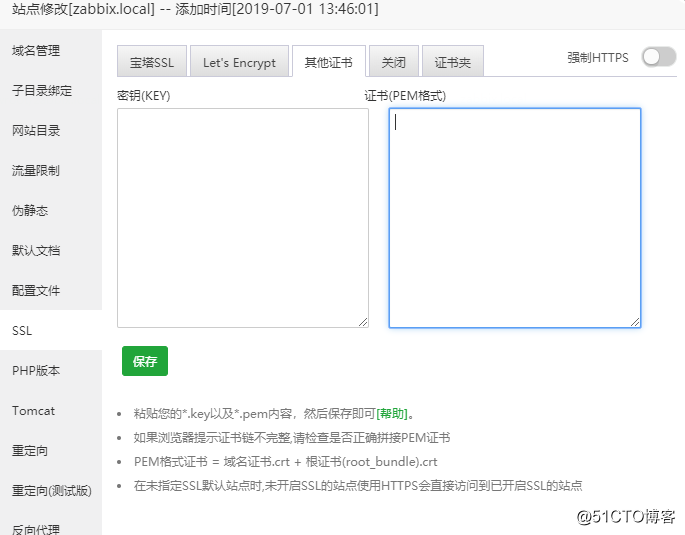Open the Let's Encrypt tab

[239, 62]
